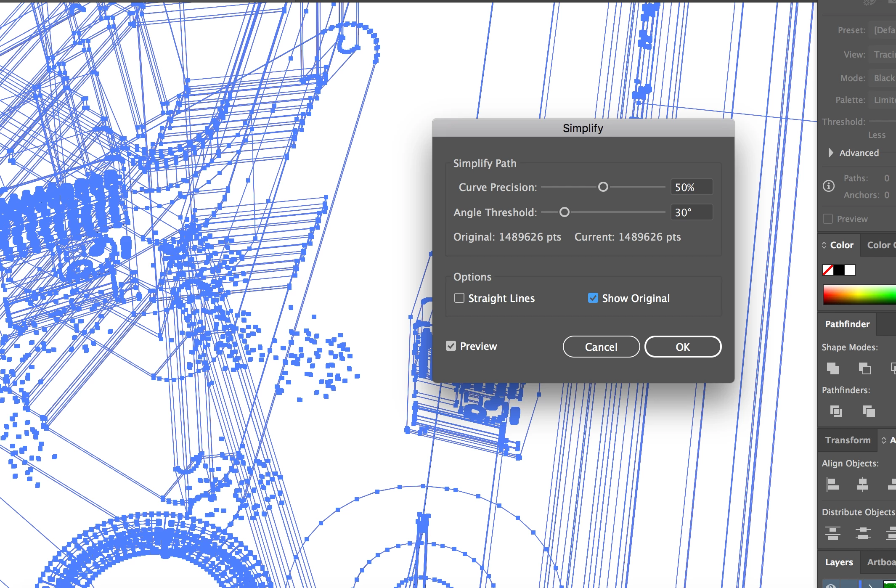Toggle the Simplify dialog Preview checkbox
Viewport: 896px width, 588px height.
click(x=451, y=346)
